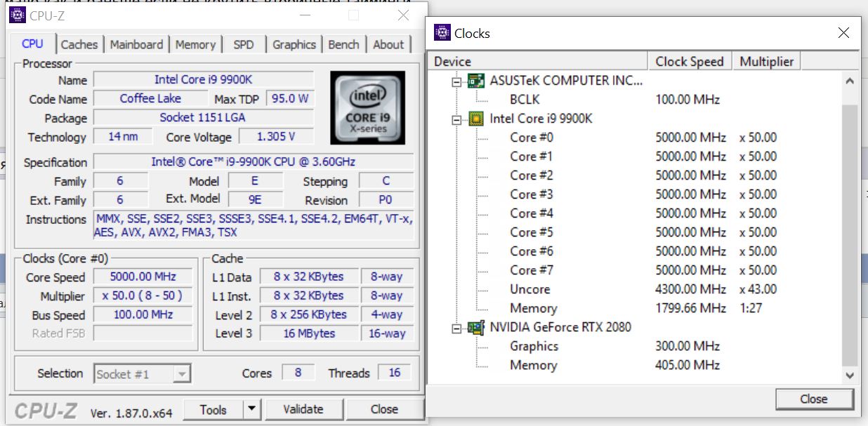Click the Clocks window title icon

coord(442,32)
